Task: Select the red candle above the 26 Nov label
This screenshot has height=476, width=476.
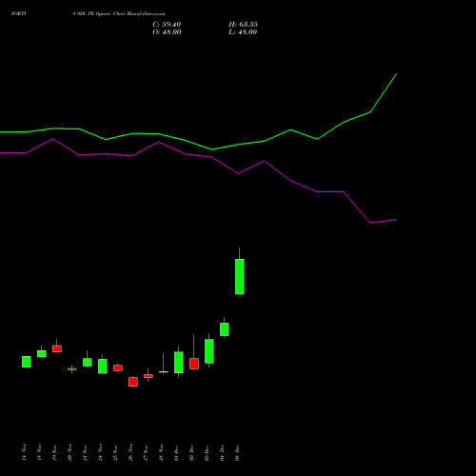Action: pos(133,382)
